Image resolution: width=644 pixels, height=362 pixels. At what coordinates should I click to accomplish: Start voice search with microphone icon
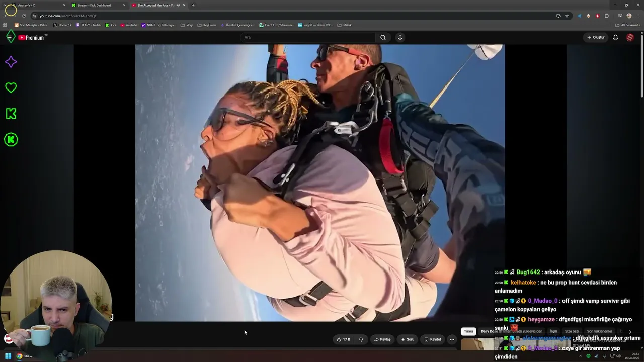[400, 37]
